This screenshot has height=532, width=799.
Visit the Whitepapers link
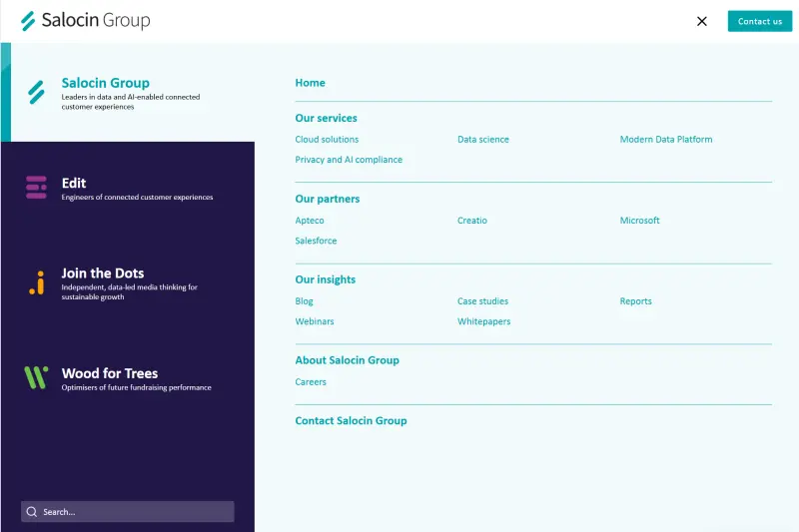tap(483, 321)
